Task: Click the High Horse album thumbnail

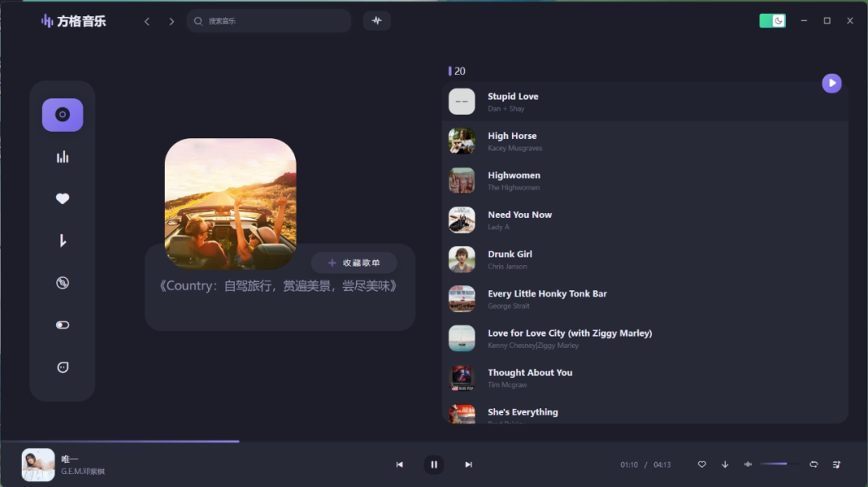Action: (461, 141)
